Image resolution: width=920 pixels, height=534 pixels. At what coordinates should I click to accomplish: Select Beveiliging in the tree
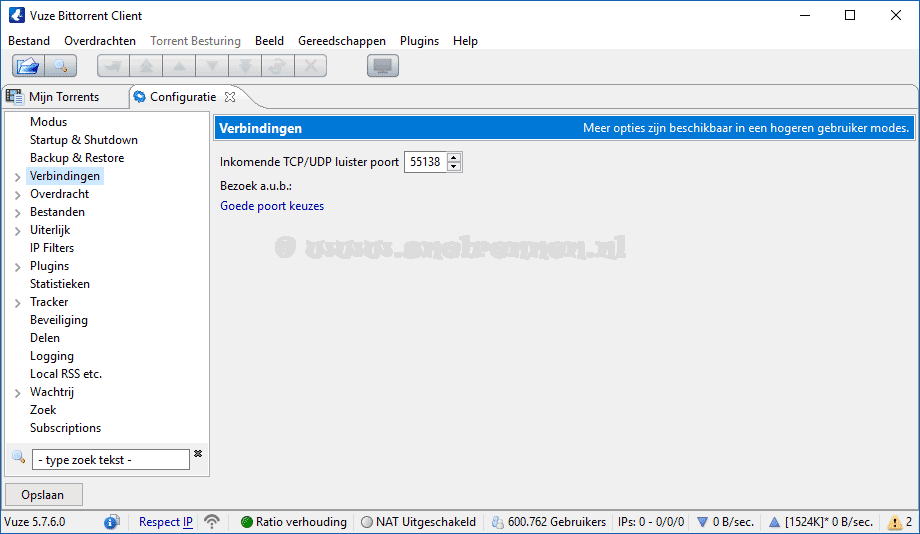click(59, 320)
